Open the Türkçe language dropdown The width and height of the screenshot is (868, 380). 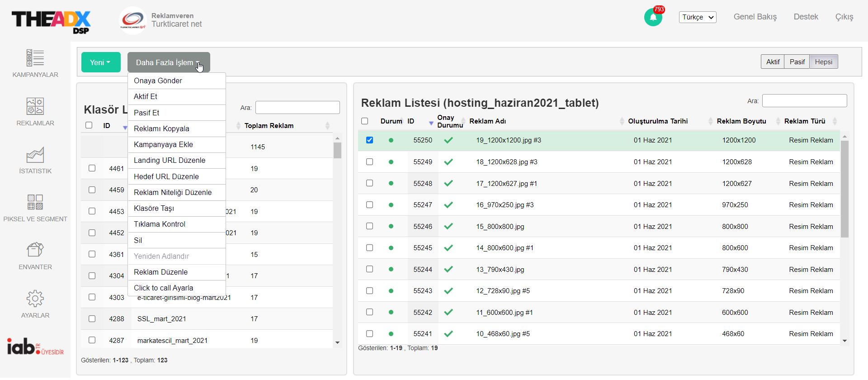tap(698, 17)
